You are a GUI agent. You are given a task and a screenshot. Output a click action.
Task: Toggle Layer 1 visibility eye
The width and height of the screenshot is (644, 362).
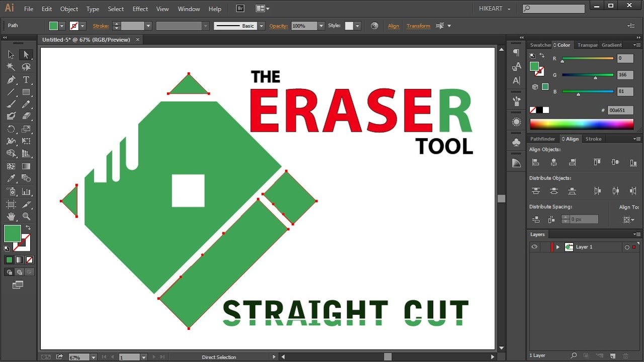tap(534, 247)
